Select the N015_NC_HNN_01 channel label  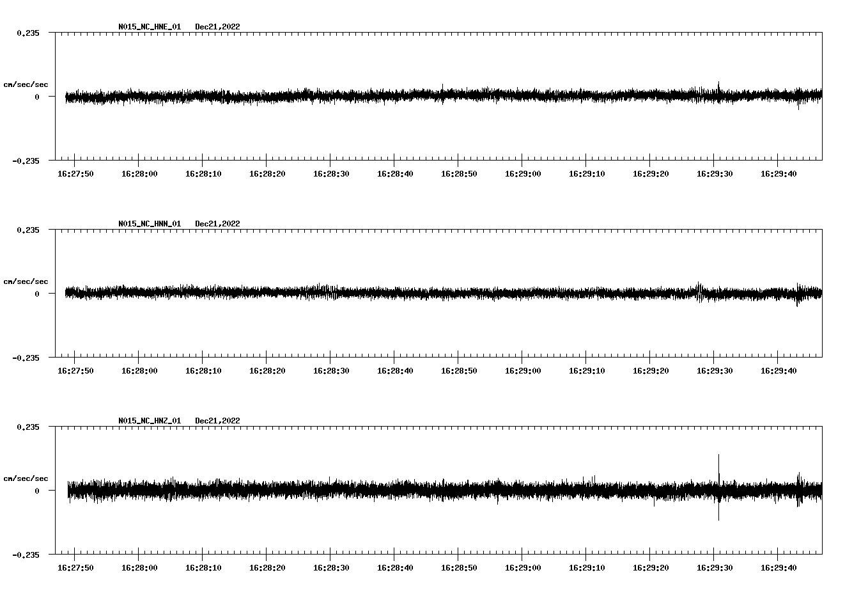(149, 223)
